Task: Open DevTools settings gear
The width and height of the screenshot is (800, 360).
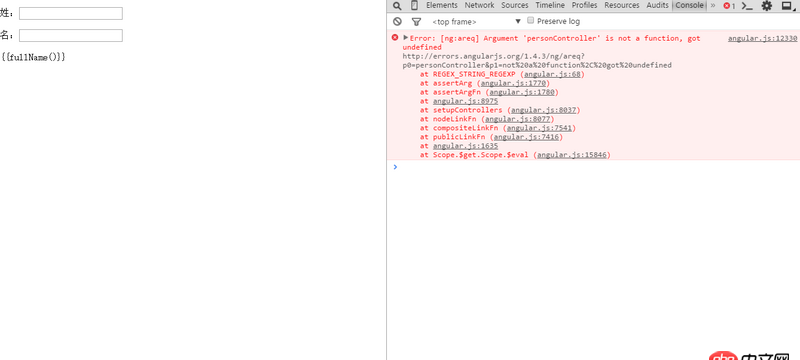Action: tap(767, 6)
